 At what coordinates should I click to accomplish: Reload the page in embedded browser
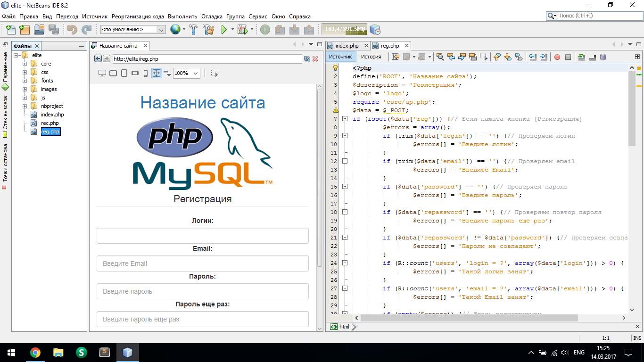coord(307,59)
